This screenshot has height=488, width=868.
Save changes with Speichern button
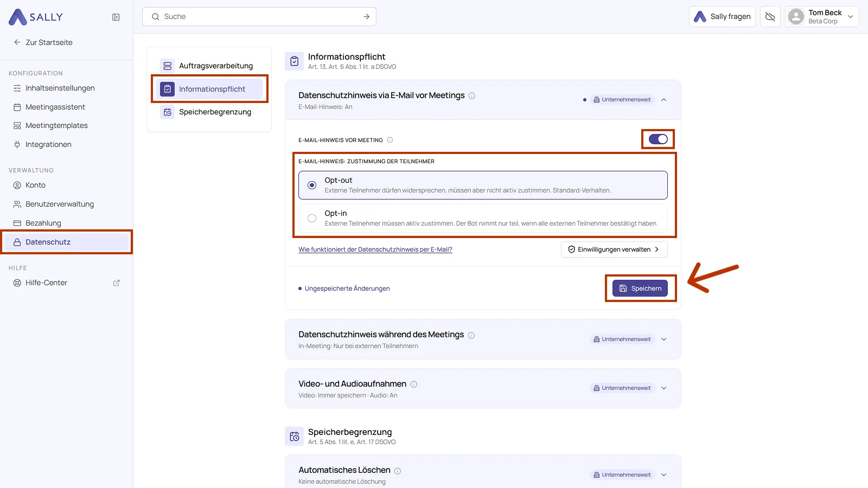[640, 288]
